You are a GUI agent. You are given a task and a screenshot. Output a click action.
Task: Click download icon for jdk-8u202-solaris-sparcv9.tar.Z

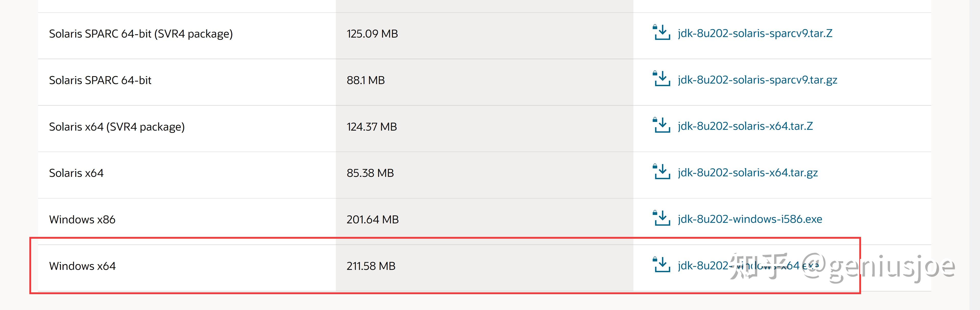[x=661, y=33]
